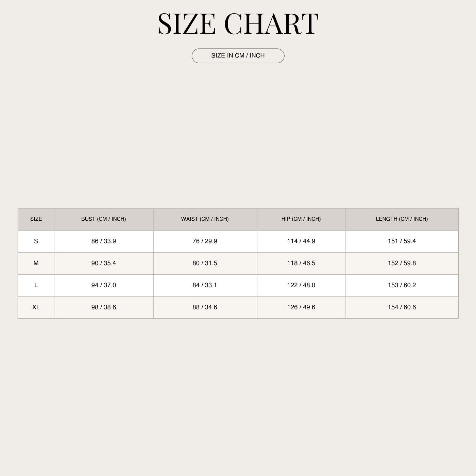Viewport: 476px width, 476px height.
Task: Click waist value 80 / 31.5
Action: 205,263
